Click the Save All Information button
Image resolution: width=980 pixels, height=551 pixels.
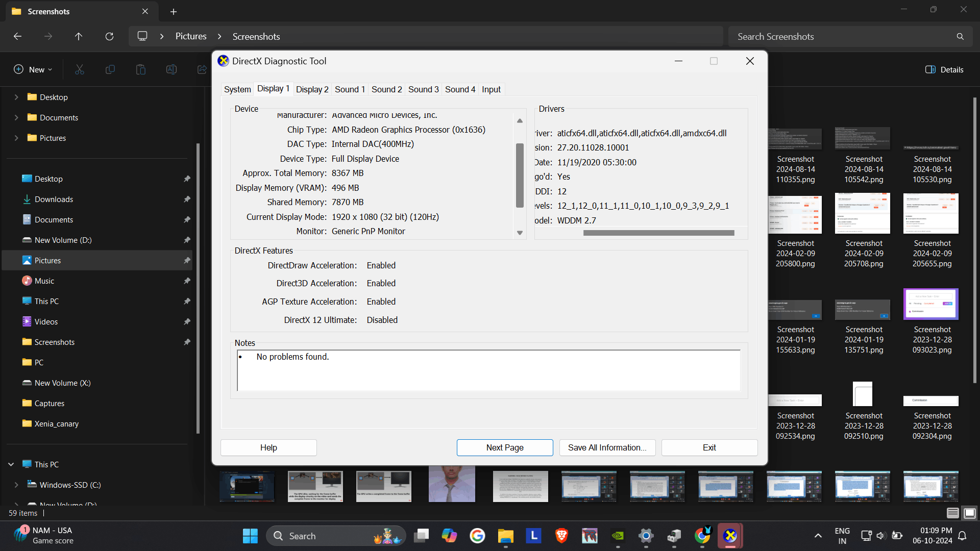tap(607, 447)
